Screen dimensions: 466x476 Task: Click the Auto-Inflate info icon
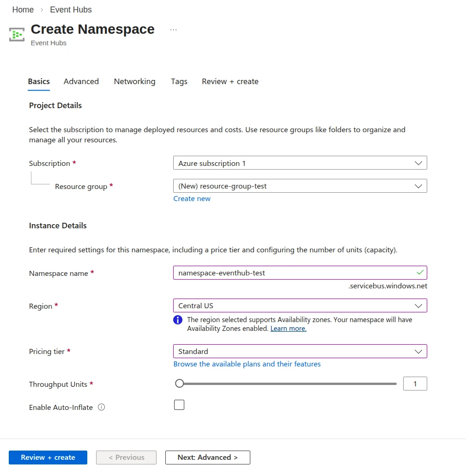point(102,407)
